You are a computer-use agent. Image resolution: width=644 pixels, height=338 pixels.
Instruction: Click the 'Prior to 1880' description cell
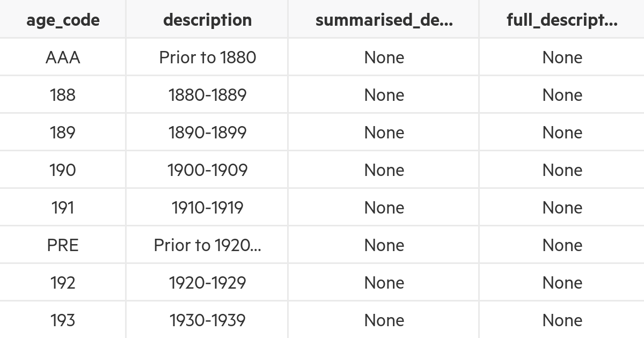(x=207, y=57)
